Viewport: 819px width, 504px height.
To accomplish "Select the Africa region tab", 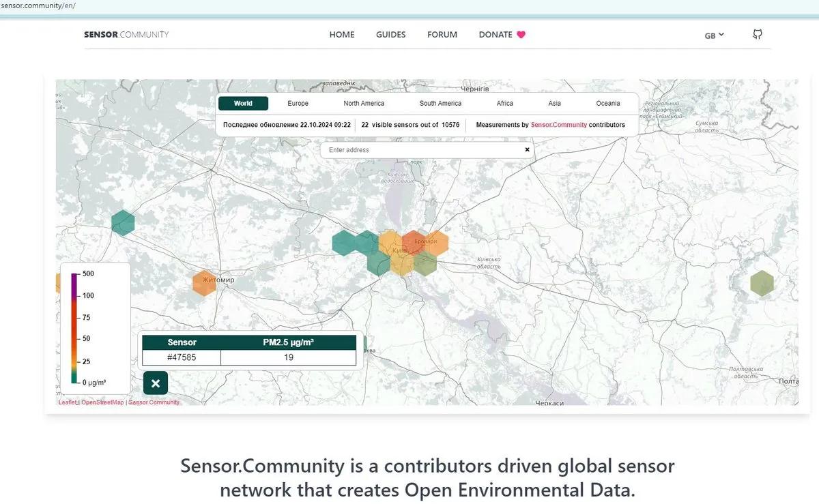I will (x=505, y=104).
